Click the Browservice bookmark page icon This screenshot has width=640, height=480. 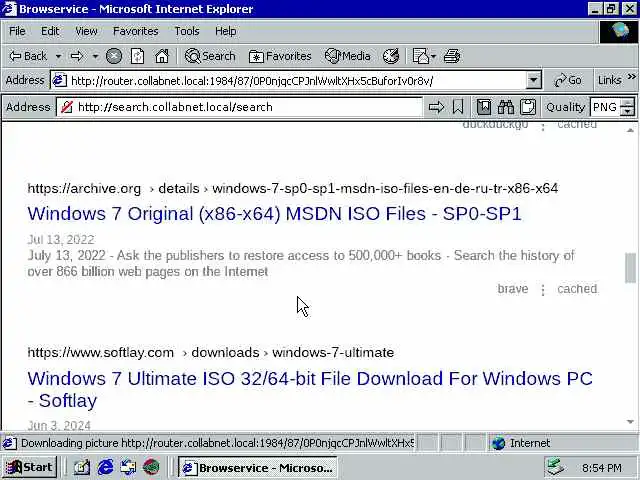tap(458, 107)
